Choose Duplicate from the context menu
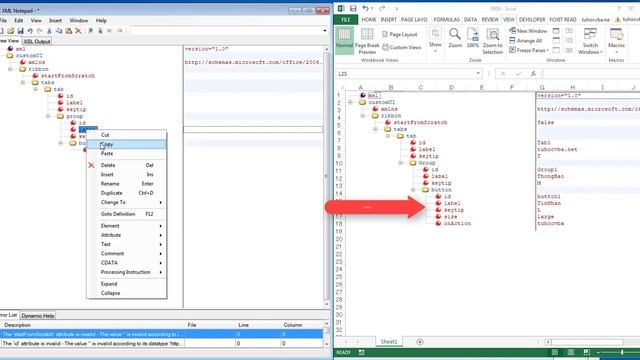The width and height of the screenshot is (640, 360). tap(127, 193)
